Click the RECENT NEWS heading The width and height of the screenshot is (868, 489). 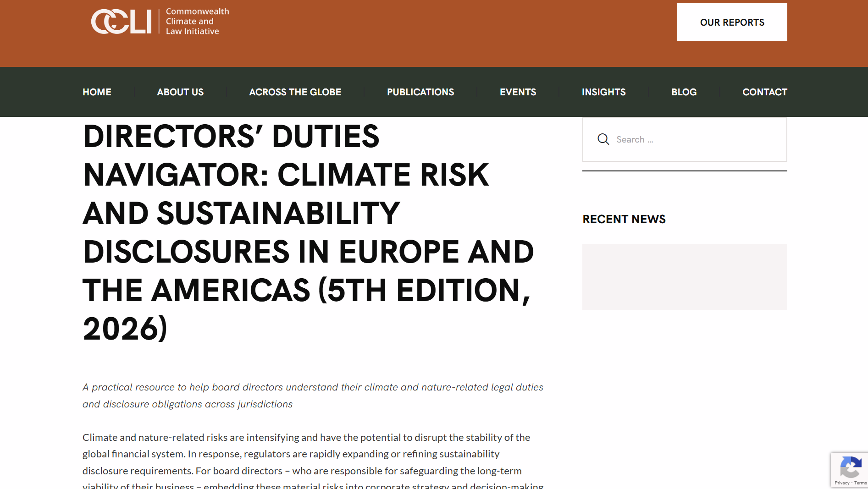point(624,219)
